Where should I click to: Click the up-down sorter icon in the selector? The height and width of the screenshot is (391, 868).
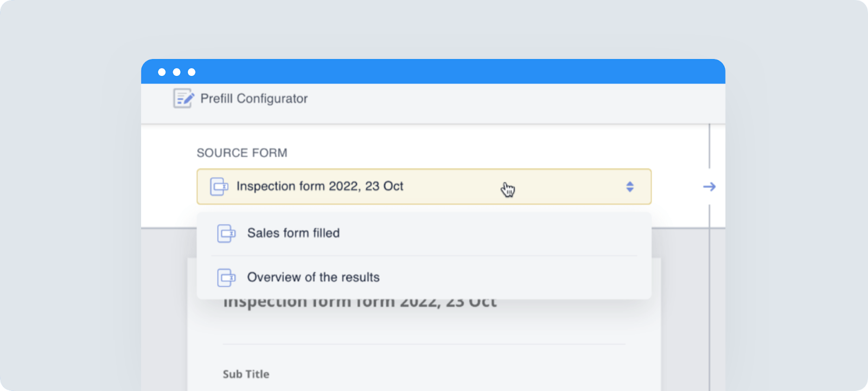[x=630, y=186]
